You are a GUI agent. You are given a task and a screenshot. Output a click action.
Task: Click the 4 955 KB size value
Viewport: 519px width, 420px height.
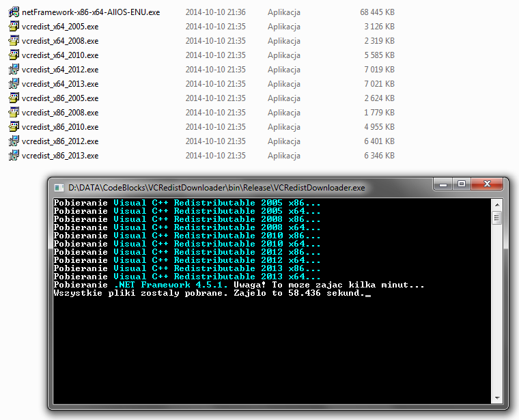(x=379, y=127)
